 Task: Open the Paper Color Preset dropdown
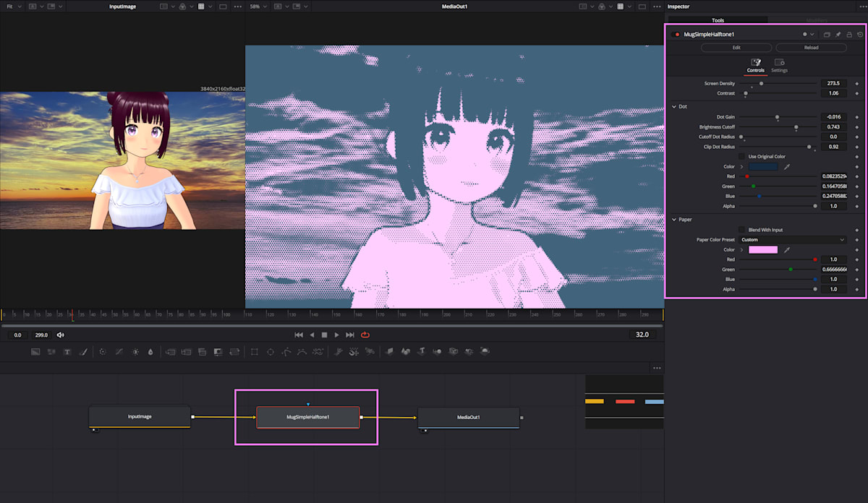[793, 239]
